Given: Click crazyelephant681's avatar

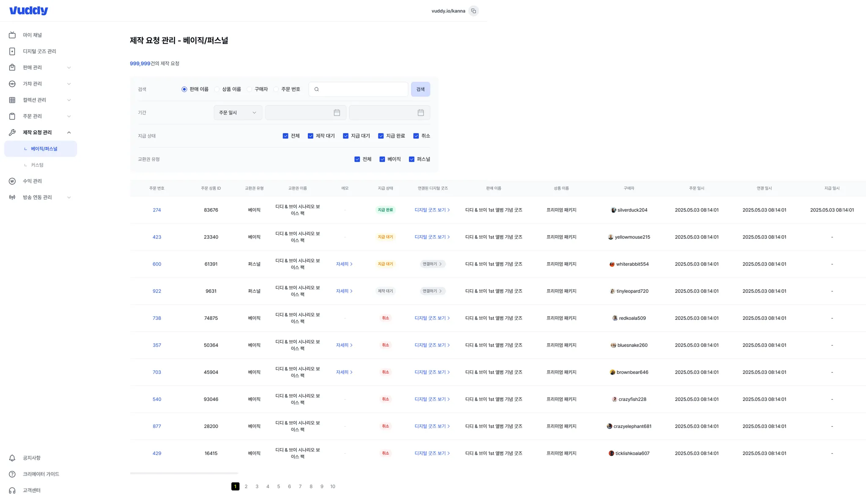Looking at the screenshot, I should click(609, 426).
